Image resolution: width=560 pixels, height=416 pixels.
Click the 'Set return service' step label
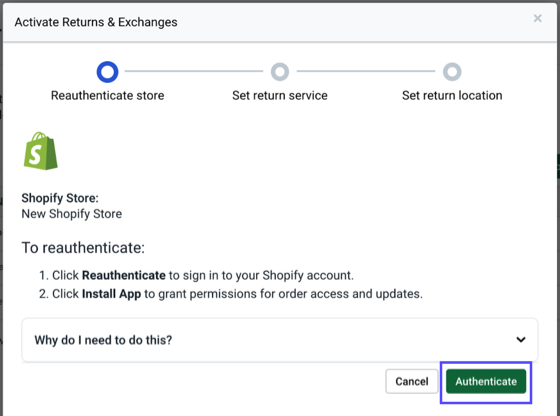280,95
